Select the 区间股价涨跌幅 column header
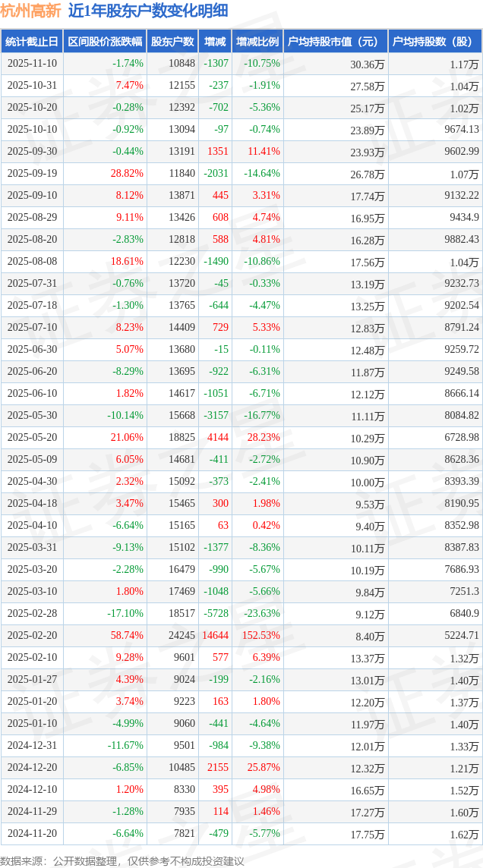The height and width of the screenshot is (868, 483). click(x=104, y=42)
